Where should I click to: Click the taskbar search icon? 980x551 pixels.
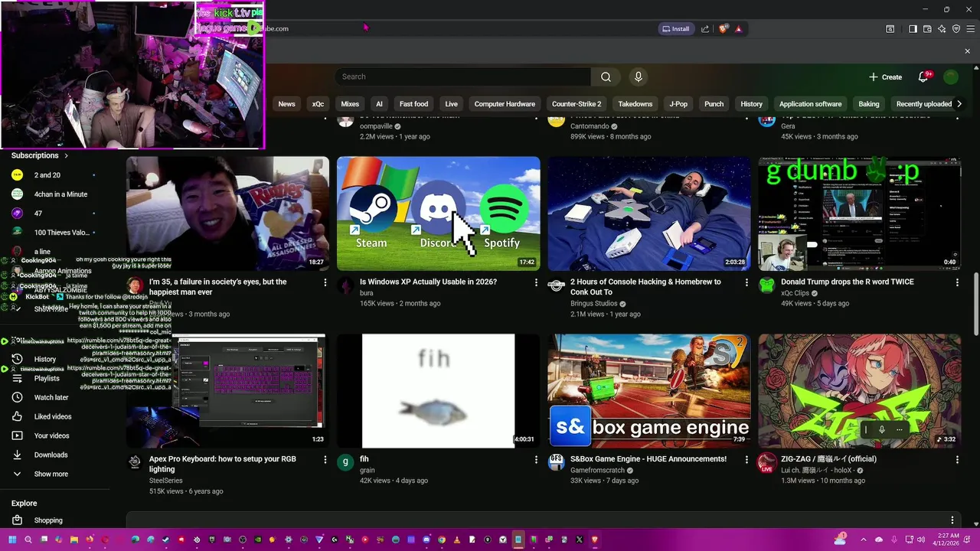28,540
